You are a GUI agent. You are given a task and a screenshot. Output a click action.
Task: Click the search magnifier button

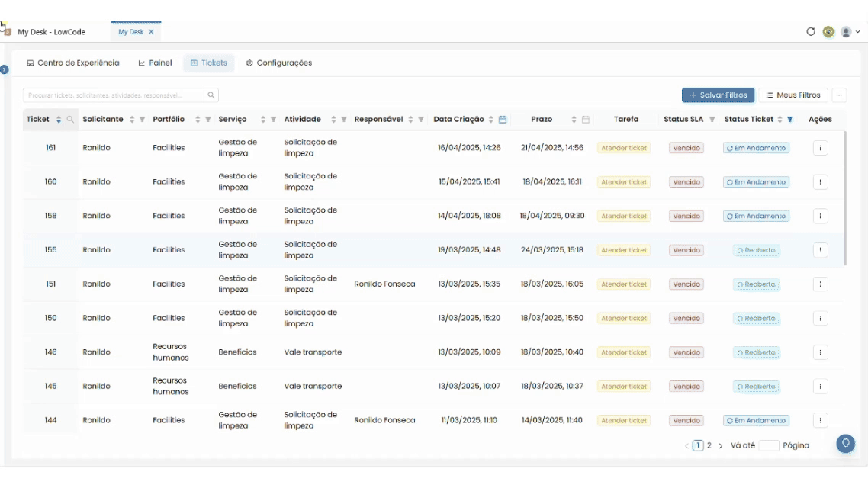tap(211, 95)
